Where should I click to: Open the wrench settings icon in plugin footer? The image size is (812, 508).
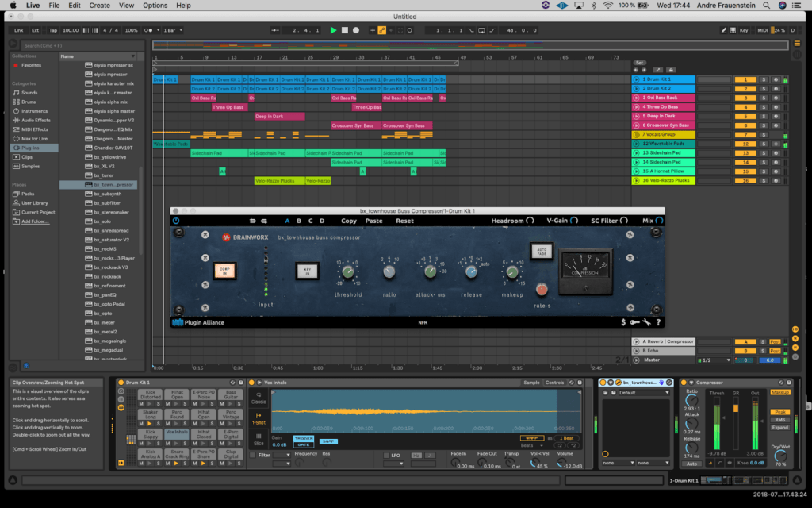tap(647, 322)
